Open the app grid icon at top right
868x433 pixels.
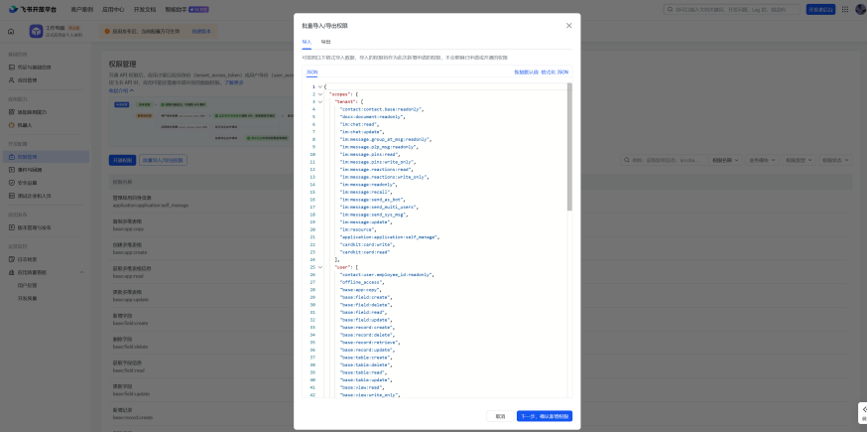click(845, 9)
